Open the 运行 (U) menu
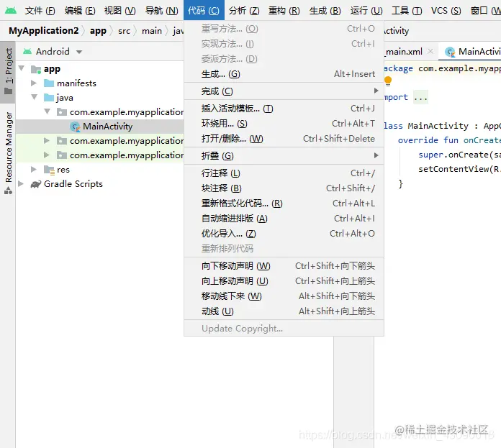 (x=366, y=11)
